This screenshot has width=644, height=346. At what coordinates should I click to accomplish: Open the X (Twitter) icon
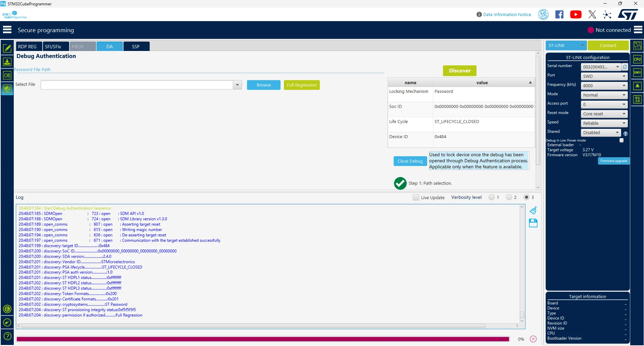point(592,14)
